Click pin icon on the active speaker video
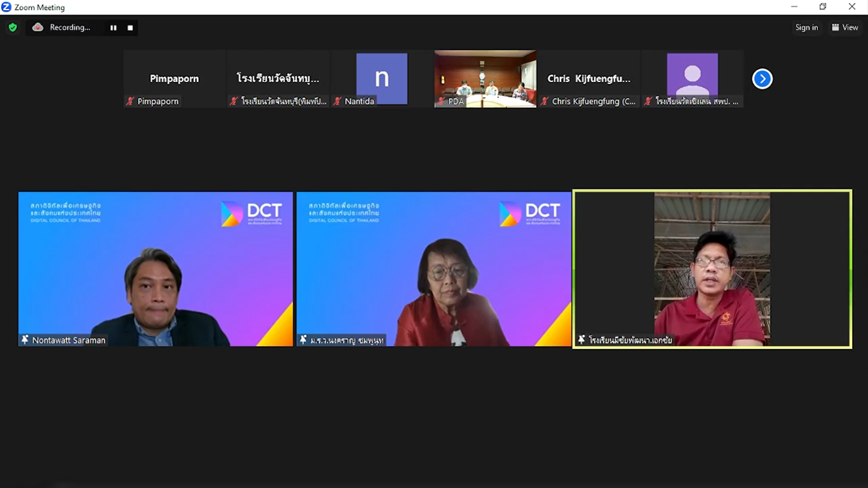The image size is (868, 488). [x=581, y=340]
